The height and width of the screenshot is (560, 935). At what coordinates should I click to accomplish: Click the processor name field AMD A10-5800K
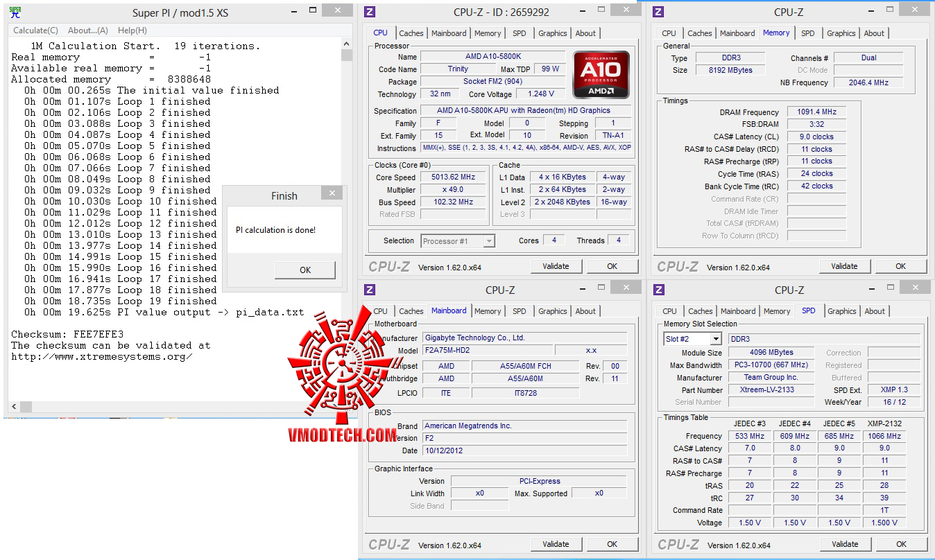click(x=492, y=57)
